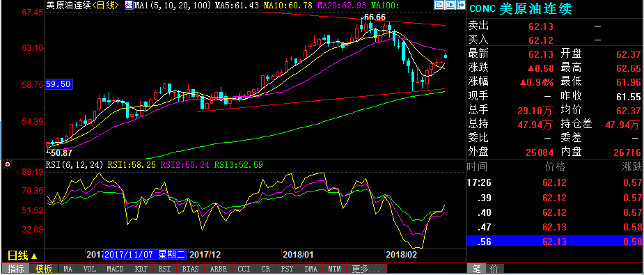Select the BIAS indicator tab

tap(191, 269)
